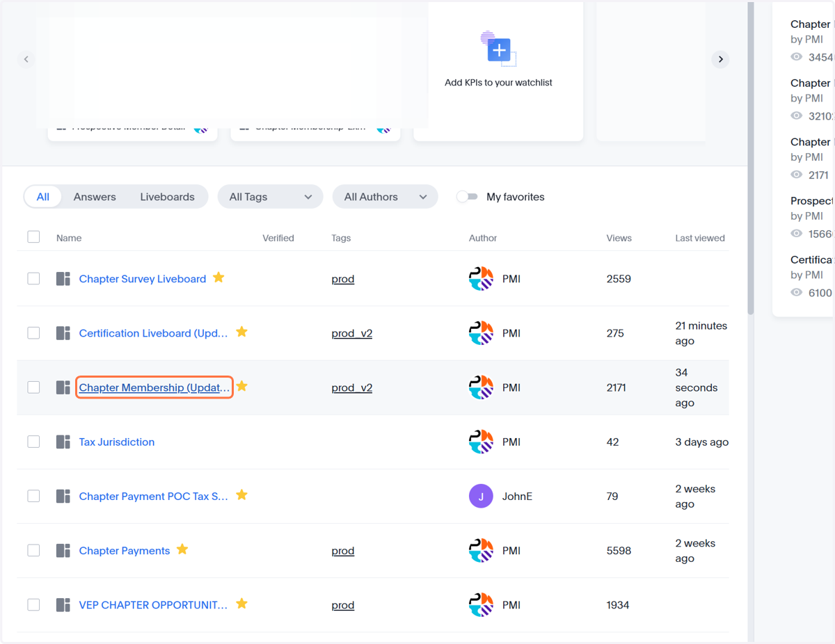This screenshot has height=644, width=835.
Task: Sort by the Name column header
Action: (69, 238)
